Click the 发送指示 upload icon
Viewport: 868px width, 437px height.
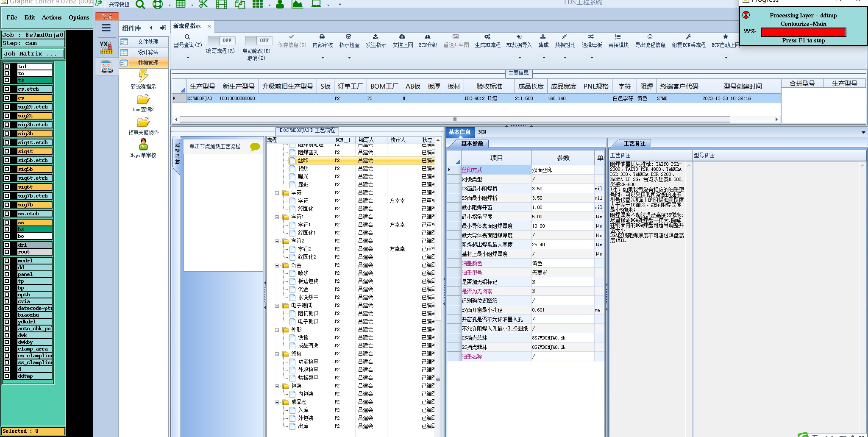coord(376,37)
